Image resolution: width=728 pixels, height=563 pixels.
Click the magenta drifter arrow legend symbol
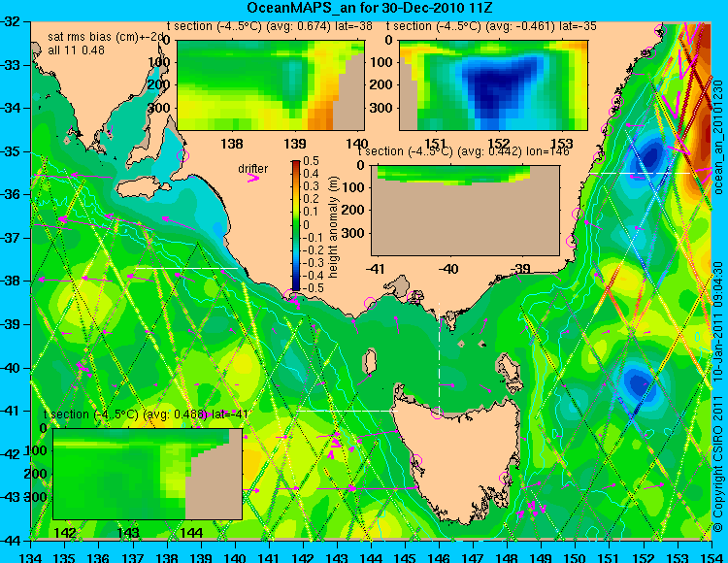(x=253, y=178)
